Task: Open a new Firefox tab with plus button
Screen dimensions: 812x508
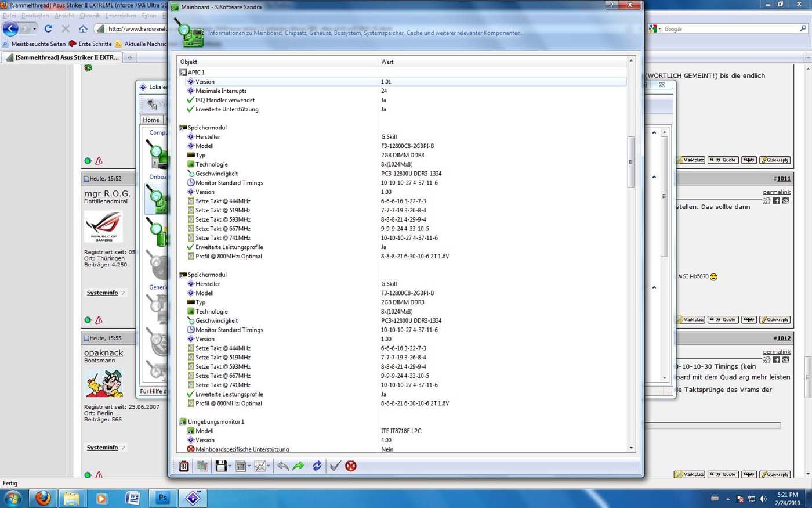Action: 130,57
